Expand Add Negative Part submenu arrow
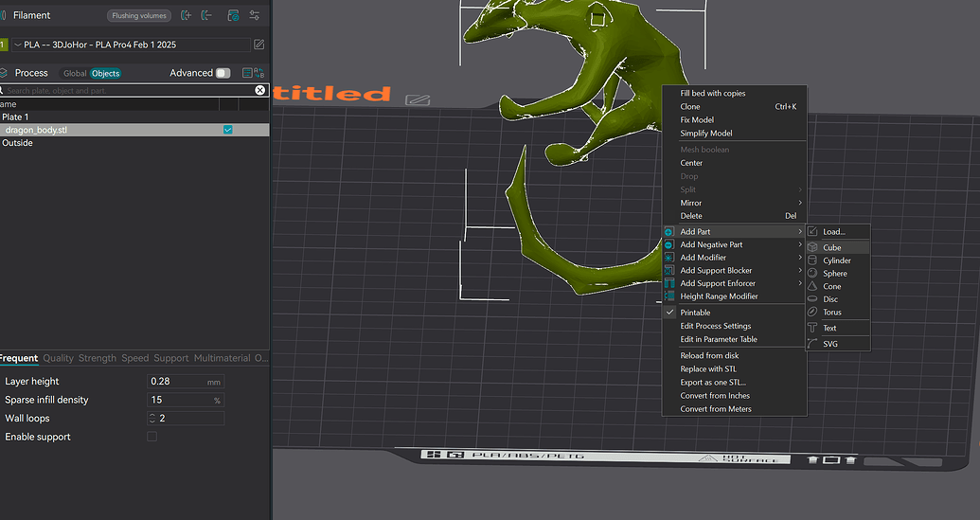This screenshot has height=520, width=980. tap(800, 244)
